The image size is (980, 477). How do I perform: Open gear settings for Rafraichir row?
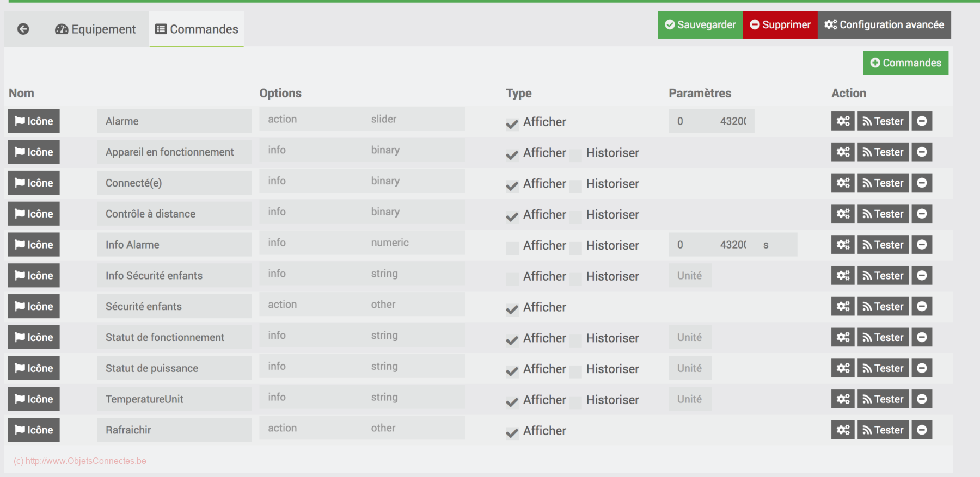(843, 430)
